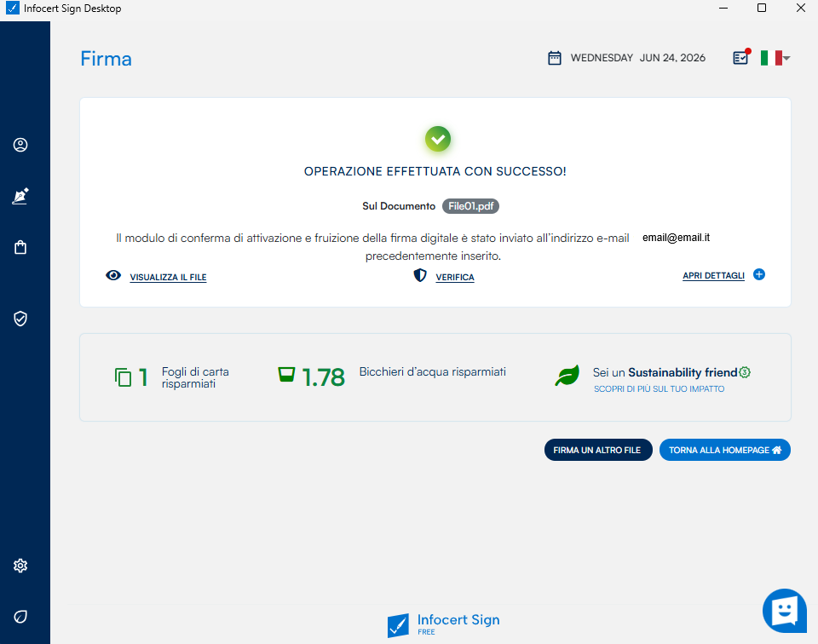Click the shield icon beside Verifica
The image size is (818, 644).
point(420,275)
